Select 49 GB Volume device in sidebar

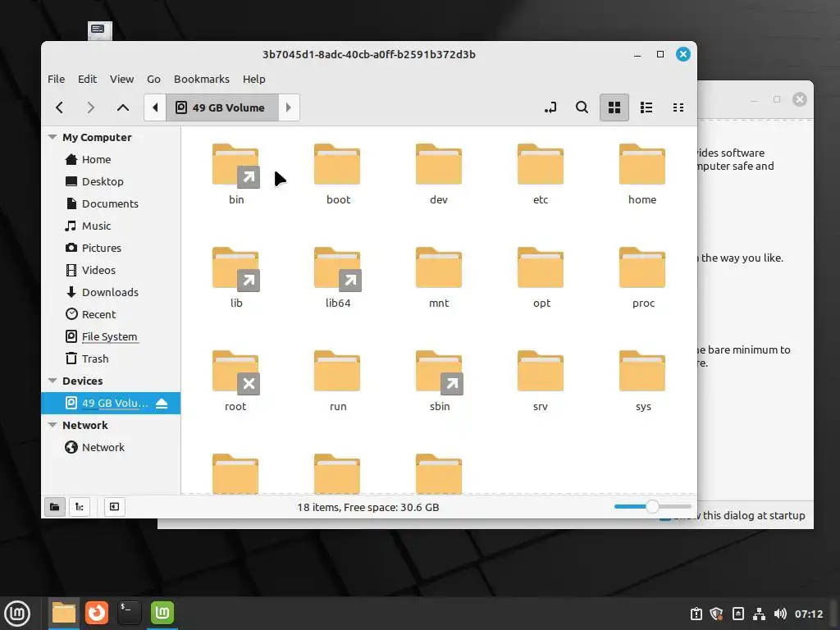coord(111,404)
